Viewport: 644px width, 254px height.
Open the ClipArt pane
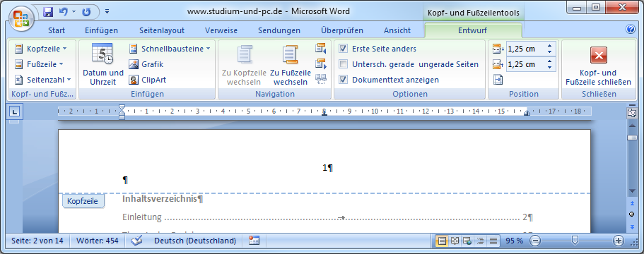(148, 80)
